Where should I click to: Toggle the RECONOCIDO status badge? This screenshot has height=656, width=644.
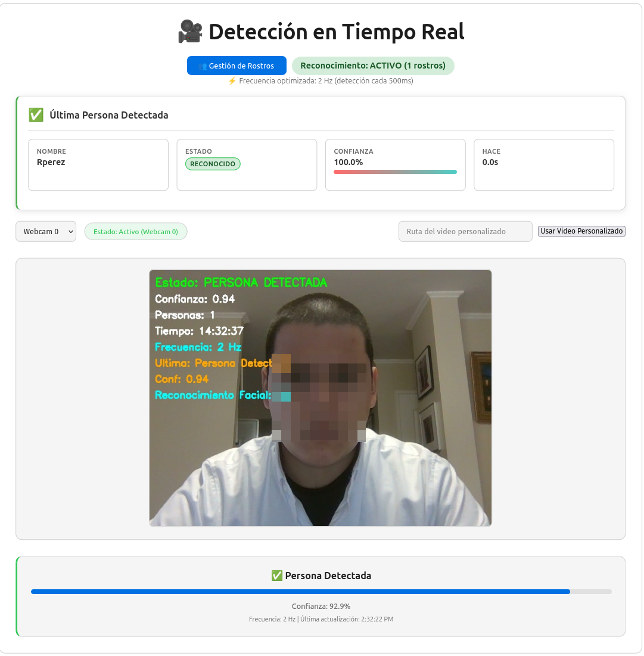[212, 163]
